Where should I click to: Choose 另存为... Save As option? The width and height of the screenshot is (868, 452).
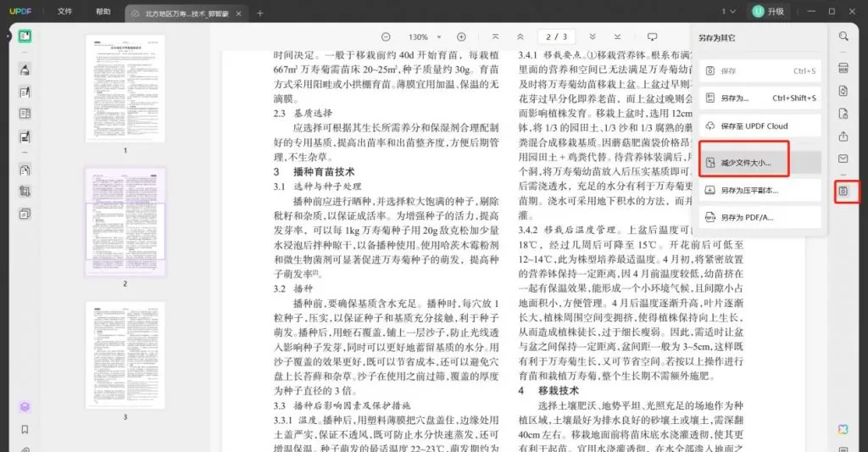tap(759, 98)
